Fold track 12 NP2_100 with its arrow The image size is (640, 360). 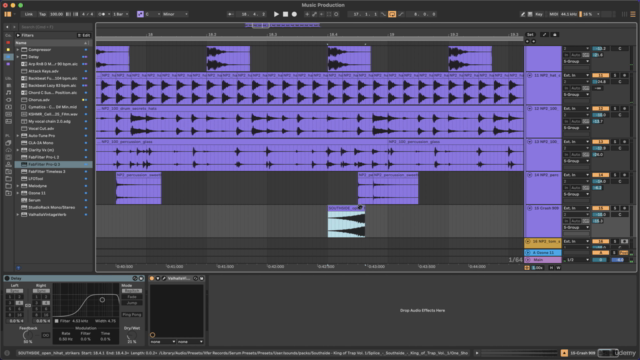pyautogui.click(x=529, y=109)
